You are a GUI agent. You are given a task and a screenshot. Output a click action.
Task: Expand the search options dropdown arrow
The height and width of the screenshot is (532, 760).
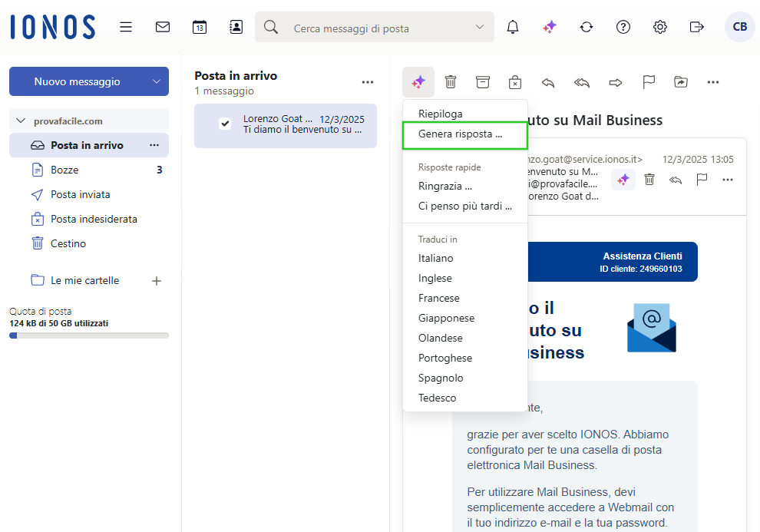[x=480, y=27]
